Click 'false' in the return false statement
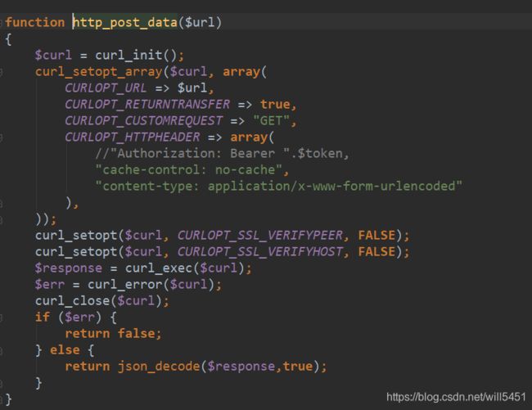Viewport: 532px width, 410px height. [x=136, y=333]
